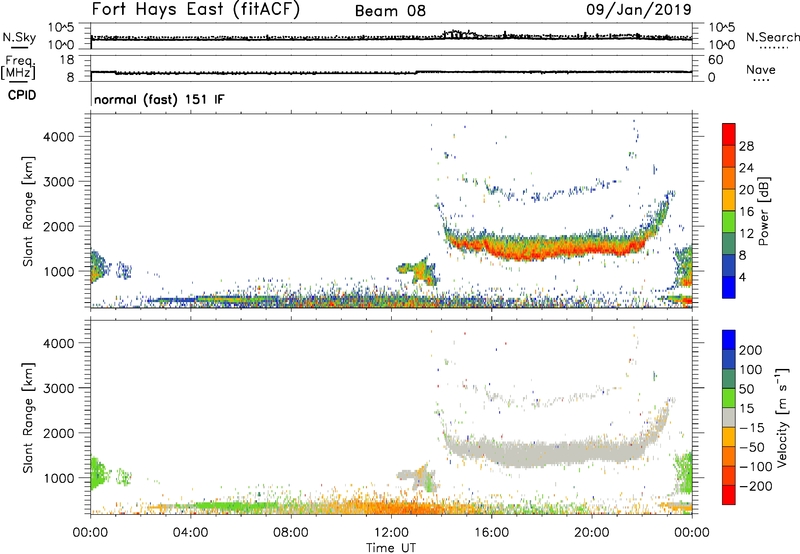
Task: Select the "-200" tick on Velocity color bar
Action: tap(755, 486)
